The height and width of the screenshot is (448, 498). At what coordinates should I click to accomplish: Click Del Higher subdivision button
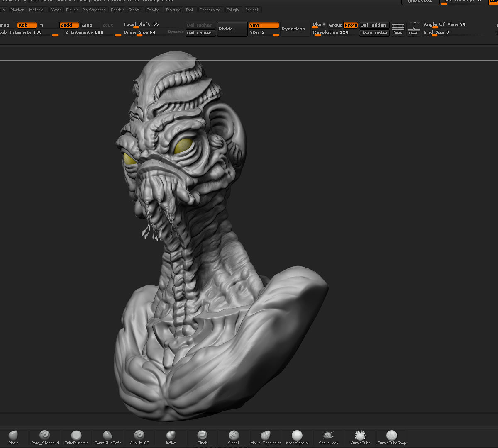201,25
